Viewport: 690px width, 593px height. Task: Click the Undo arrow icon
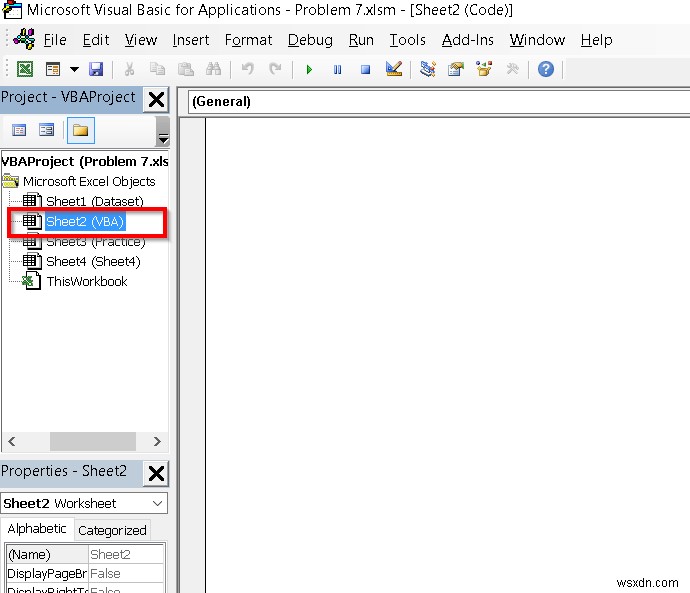(x=248, y=69)
